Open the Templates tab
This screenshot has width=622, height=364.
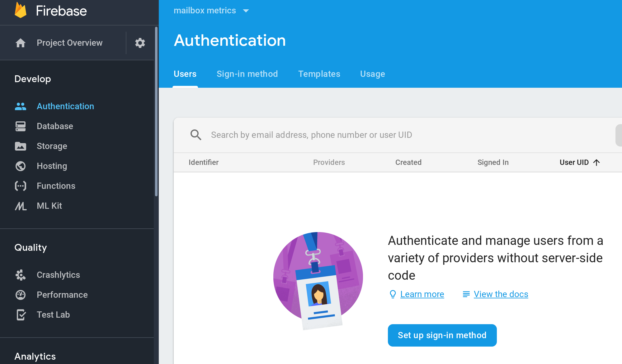click(319, 74)
